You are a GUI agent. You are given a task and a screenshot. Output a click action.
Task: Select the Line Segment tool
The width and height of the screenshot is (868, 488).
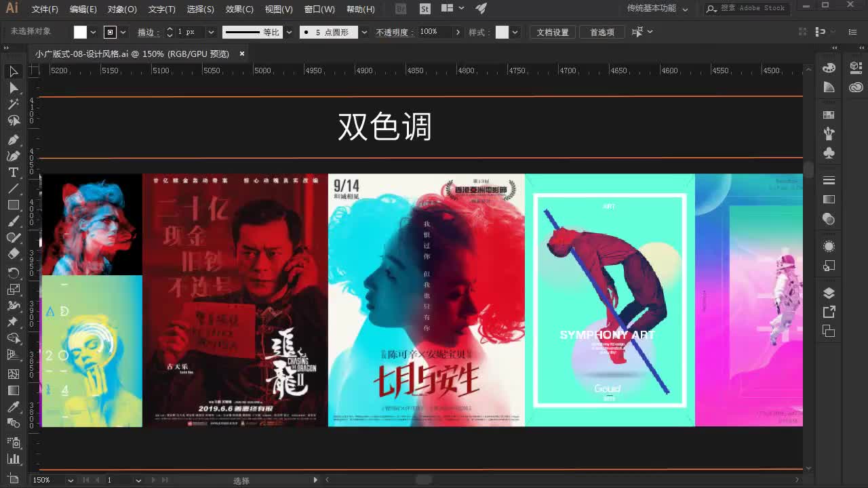(x=14, y=189)
